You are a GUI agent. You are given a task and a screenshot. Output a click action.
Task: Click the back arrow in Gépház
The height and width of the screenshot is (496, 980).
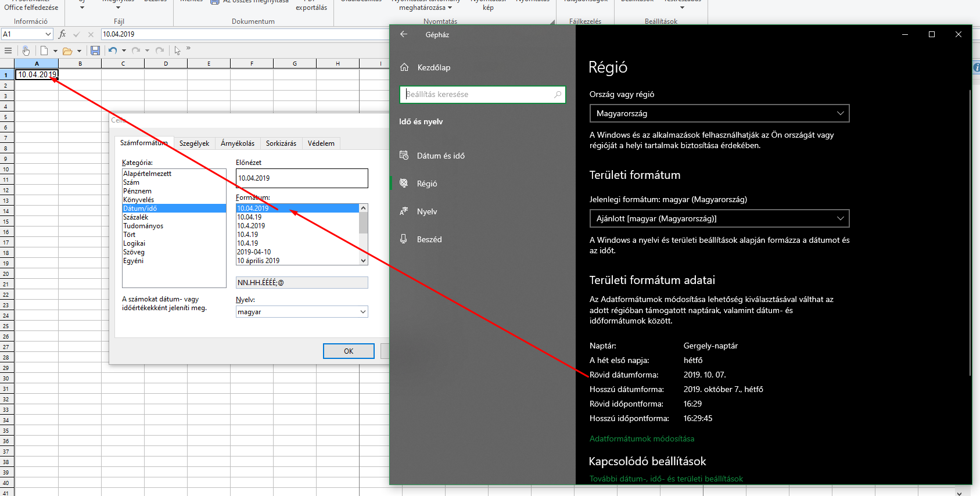(404, 34)
